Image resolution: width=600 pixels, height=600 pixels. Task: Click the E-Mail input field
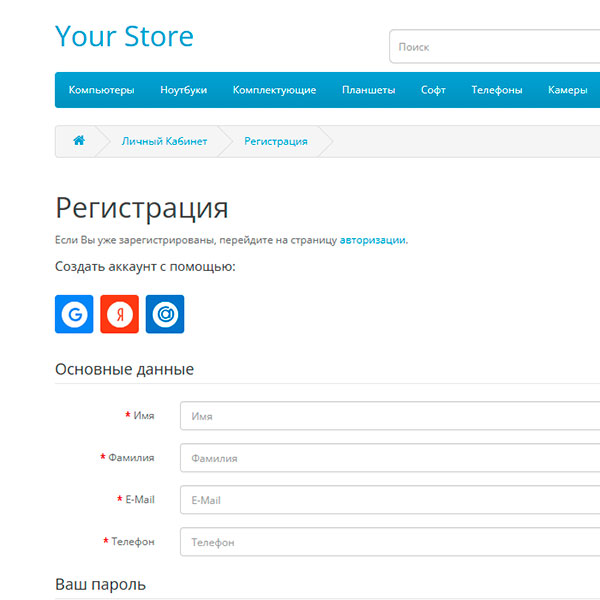pos(390,500)
